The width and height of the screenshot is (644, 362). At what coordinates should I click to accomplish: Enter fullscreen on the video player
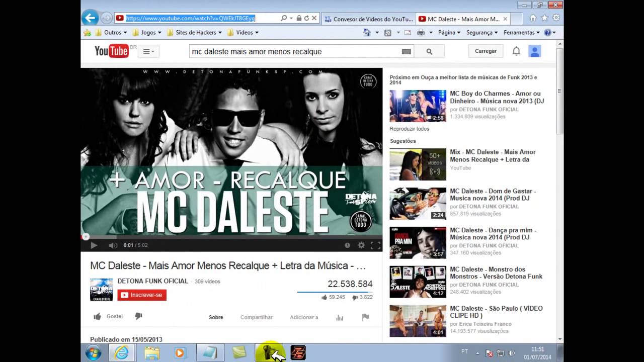click(375, 245)
